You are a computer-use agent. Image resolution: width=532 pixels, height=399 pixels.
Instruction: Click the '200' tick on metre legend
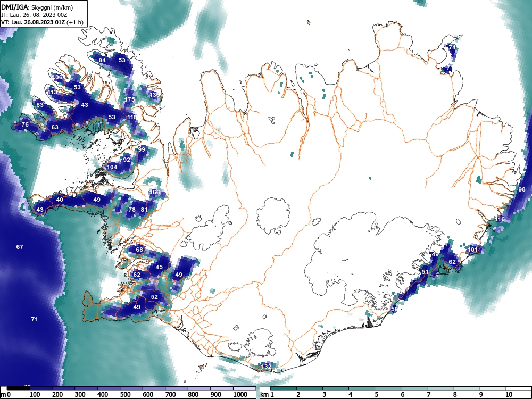coord(57,394)
